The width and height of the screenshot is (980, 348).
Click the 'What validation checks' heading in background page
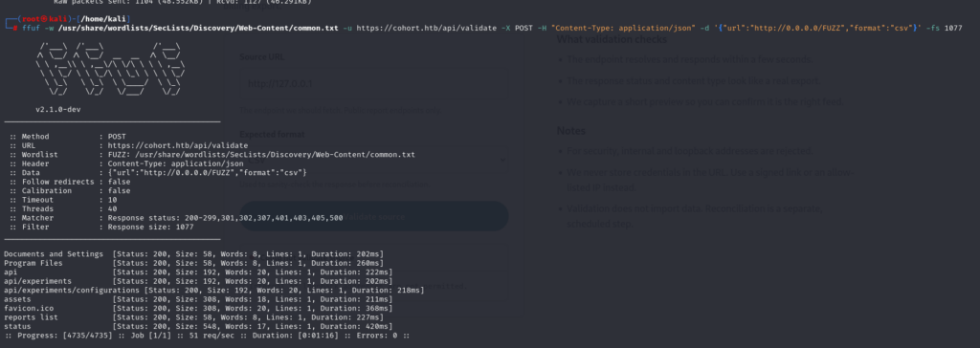point(612,39)
